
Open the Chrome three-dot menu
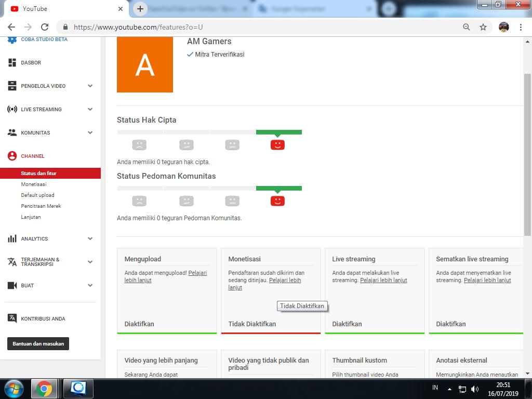click(521, 27)
